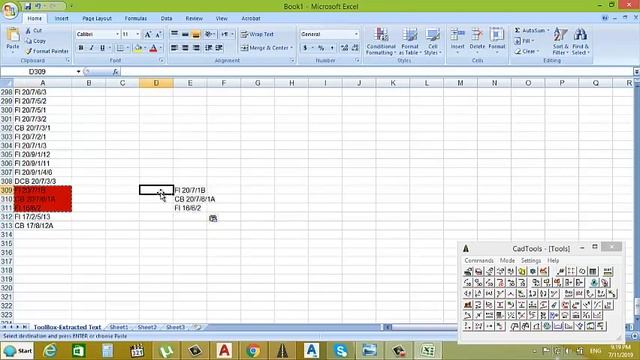640x360 pixels.
Task: Toggle align text right
Action: (x=196, y=48)
